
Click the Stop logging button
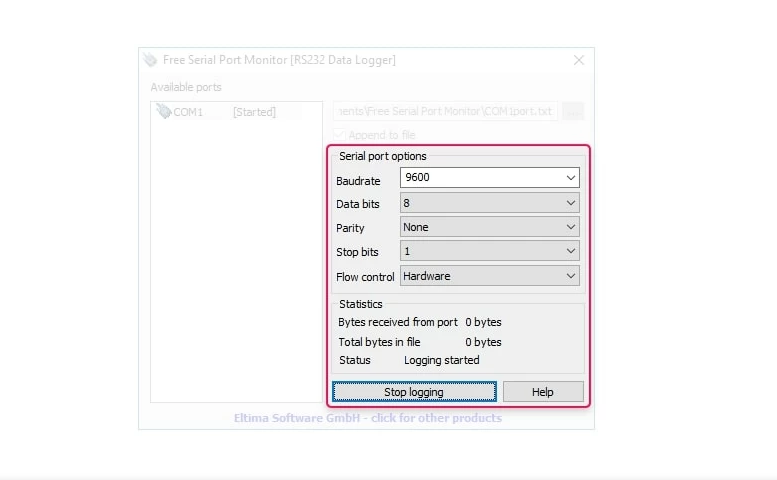(x=414, y=392)
